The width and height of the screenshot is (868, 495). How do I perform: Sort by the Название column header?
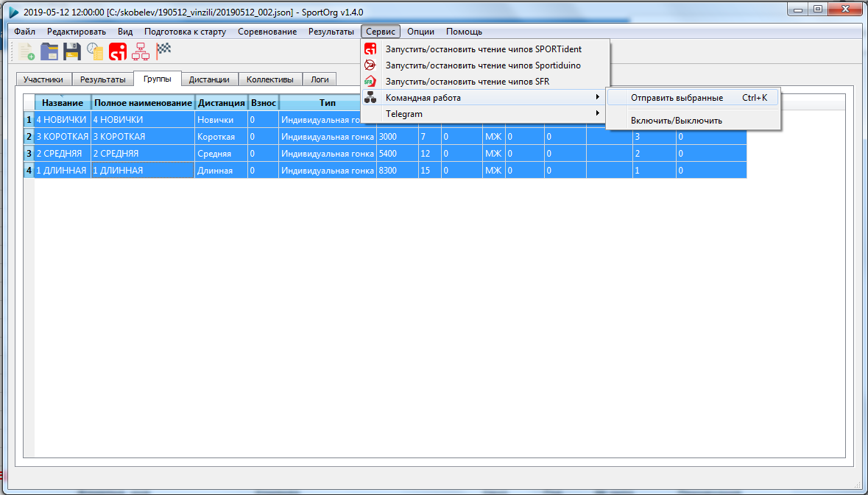(x=63, y=103)
